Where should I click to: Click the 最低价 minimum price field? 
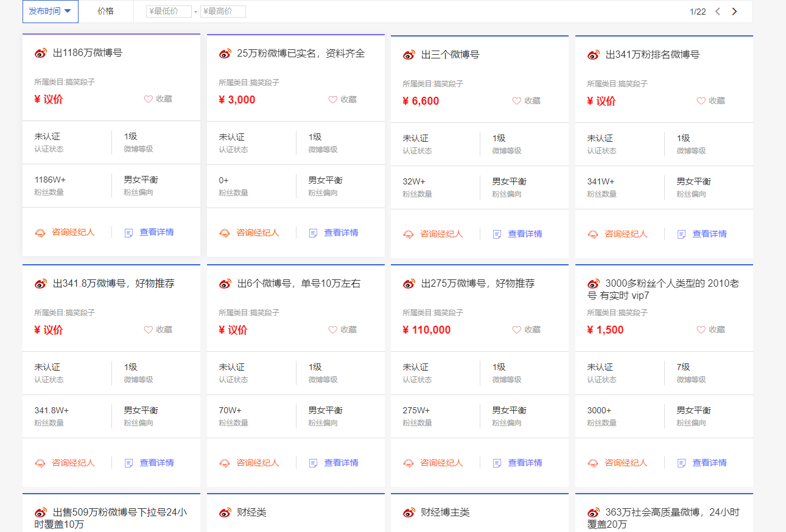tap(168, 12)
